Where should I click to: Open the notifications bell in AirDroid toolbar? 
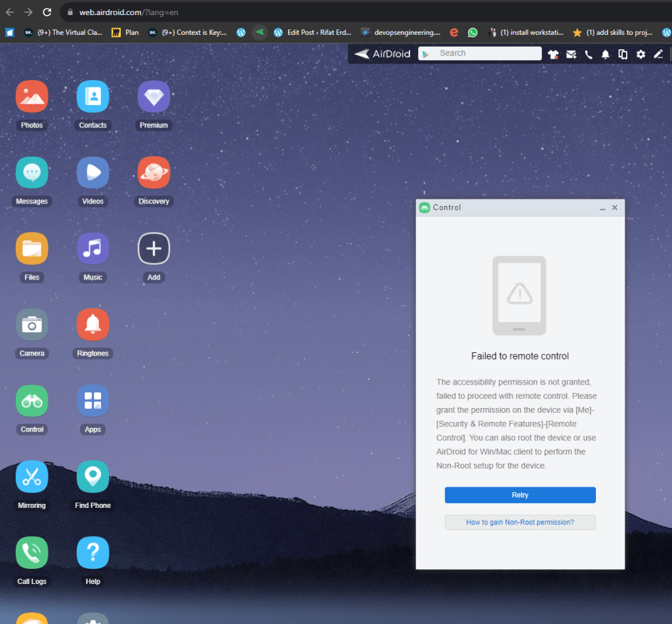tap(605, 54)
